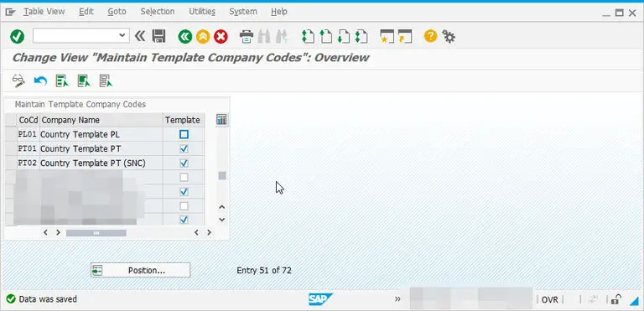This screenshot has width=644, height=311.
Task: Go to next page icon
Action: tap(343, 37)
